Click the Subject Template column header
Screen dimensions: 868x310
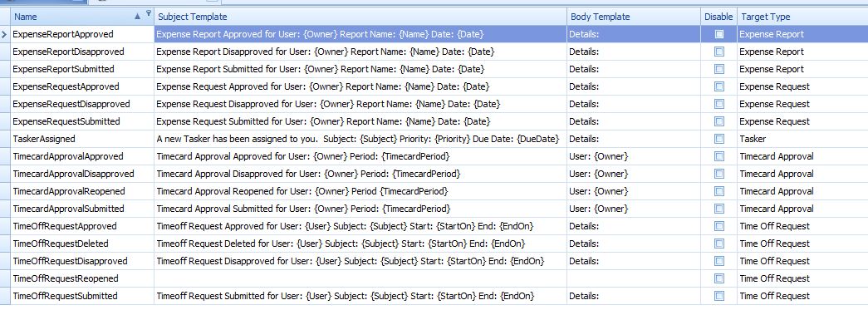pos(360,17)
